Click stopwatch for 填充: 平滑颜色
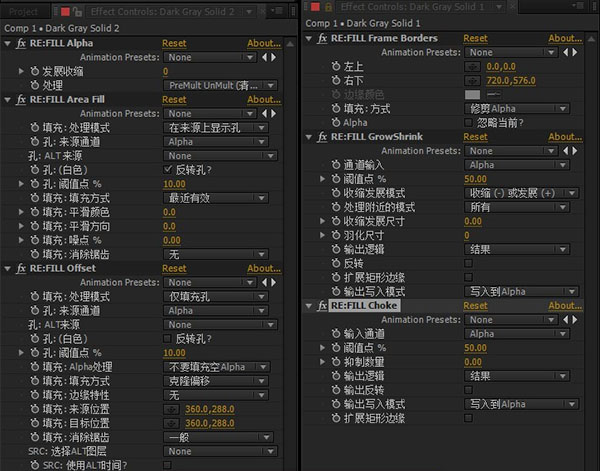 [35, 212]
